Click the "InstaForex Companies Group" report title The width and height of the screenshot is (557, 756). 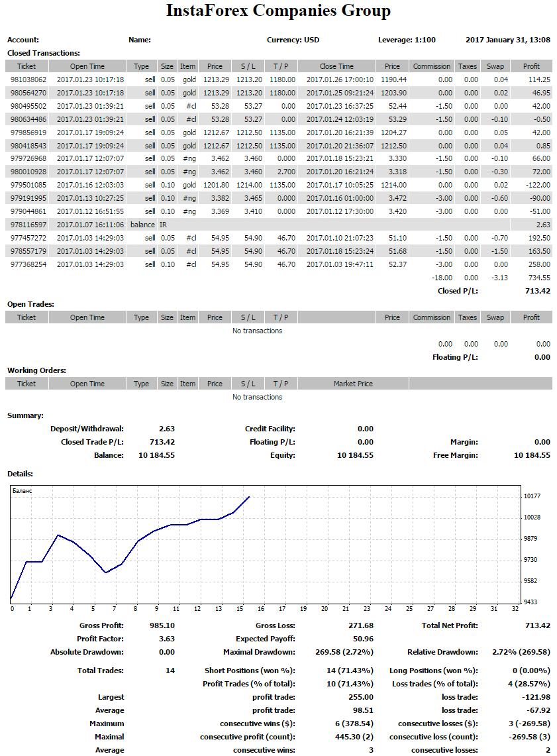(x=278, y=10)
